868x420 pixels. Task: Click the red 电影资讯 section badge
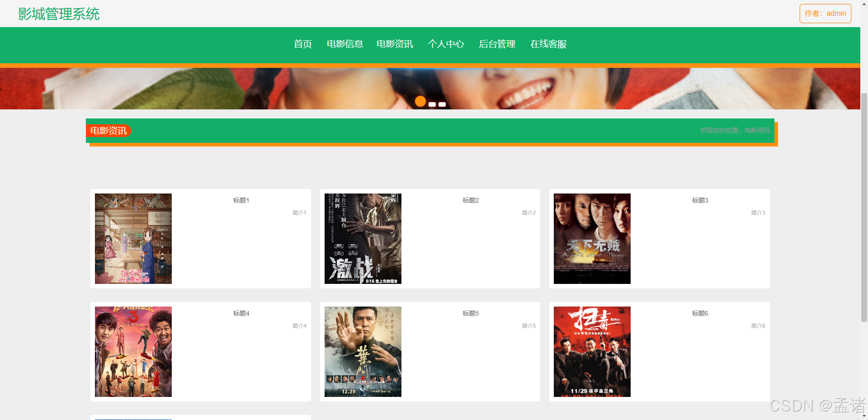[108, 131]
